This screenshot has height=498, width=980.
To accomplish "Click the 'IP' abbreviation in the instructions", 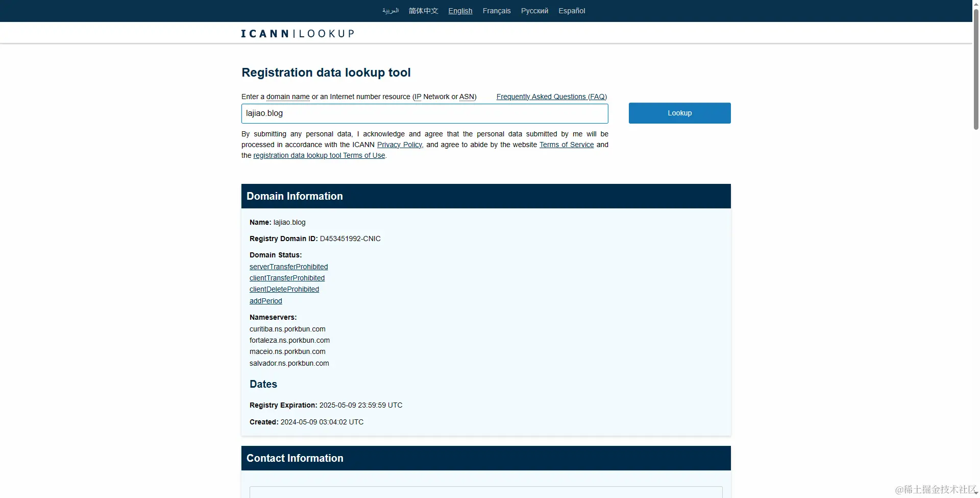I will pyautogui.click(x=418, y=97).
